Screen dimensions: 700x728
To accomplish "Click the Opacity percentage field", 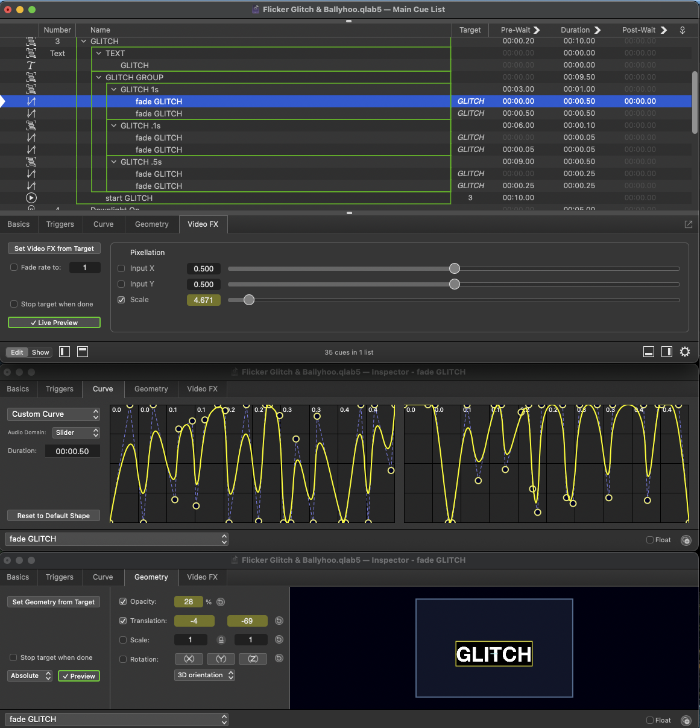I will point(188,601).
